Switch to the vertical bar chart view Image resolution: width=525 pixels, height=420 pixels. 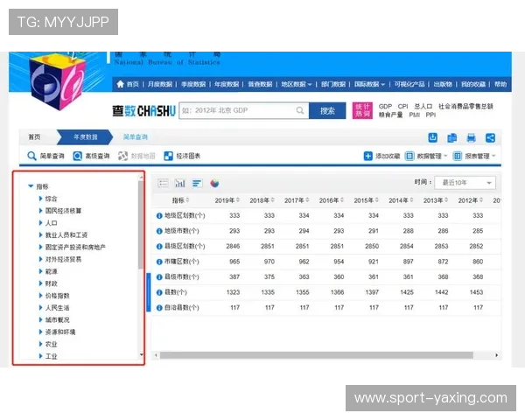(179, 183)
